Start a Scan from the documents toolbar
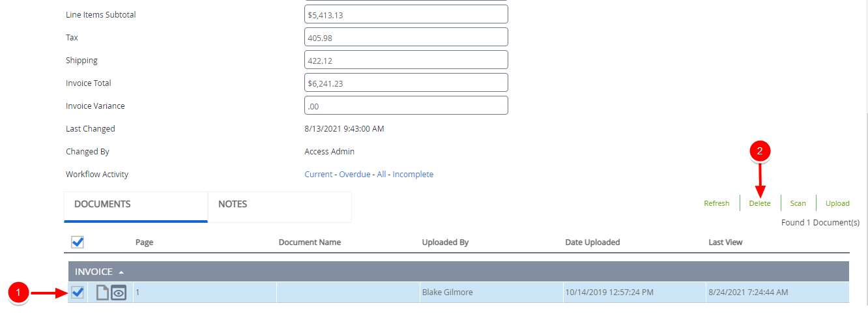 798,203
